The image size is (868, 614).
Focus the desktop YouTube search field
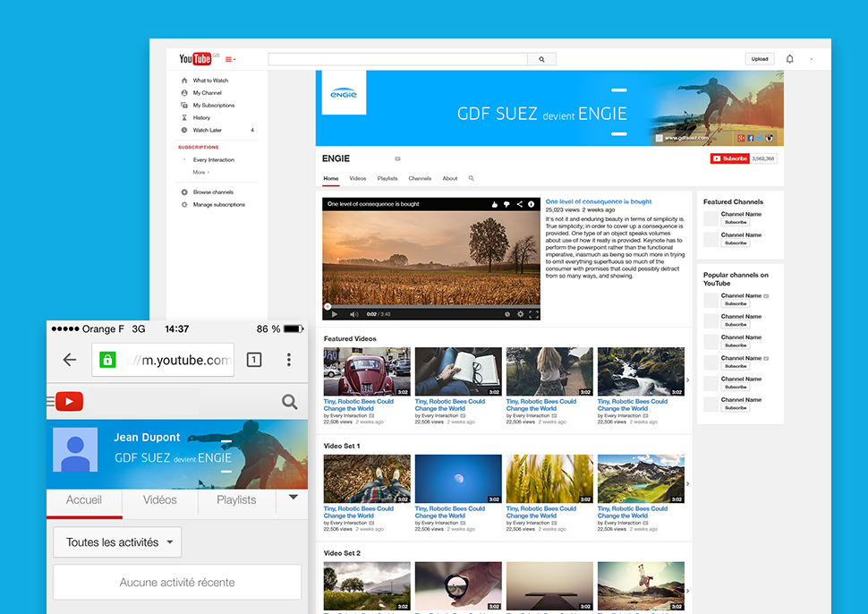point(397,59)
